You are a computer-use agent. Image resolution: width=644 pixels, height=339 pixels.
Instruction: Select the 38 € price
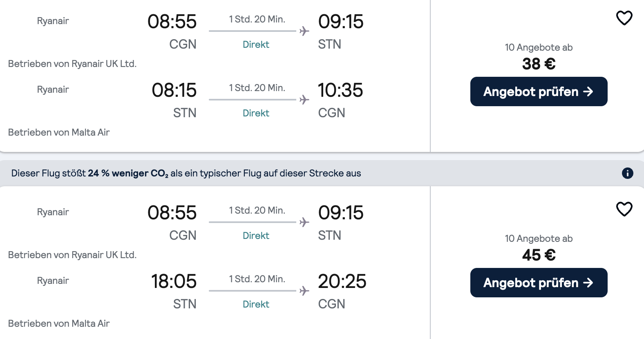[x=539, y=64]
